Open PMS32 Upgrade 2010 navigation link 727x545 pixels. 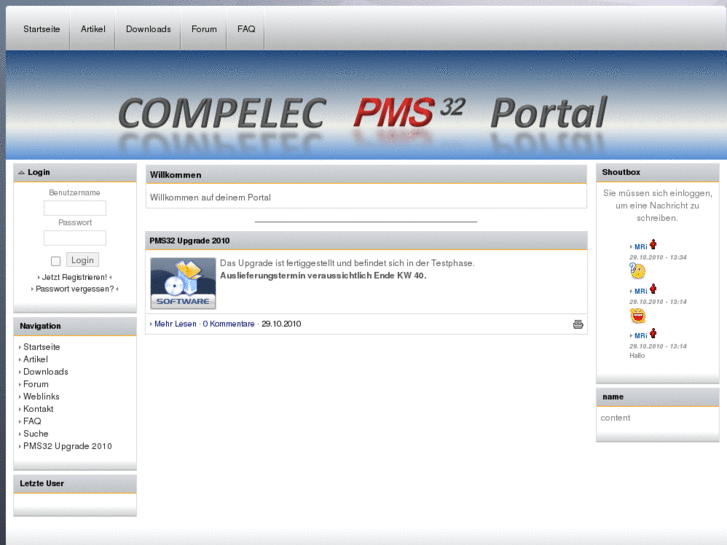coord(68,446)
